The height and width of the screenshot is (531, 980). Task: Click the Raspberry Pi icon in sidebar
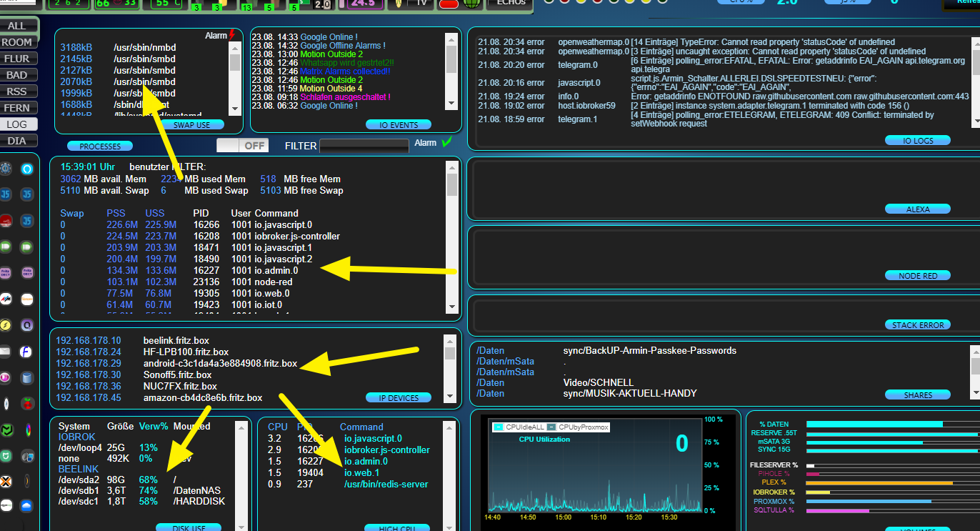(x=27, y=403)
